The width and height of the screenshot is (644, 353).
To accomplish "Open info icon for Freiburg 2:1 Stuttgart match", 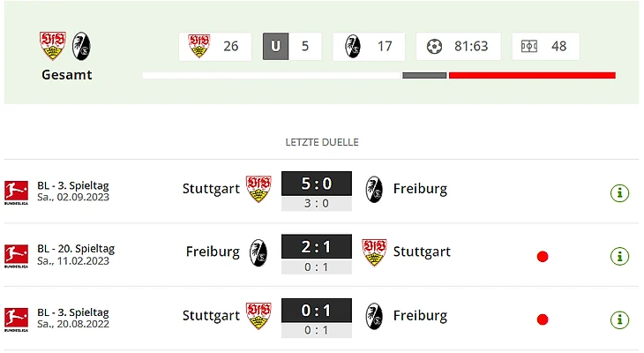I will click(x=619, y=256).
